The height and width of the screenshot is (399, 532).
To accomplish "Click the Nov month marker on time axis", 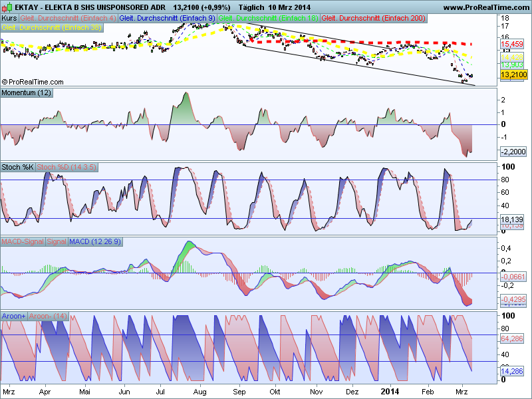I will tap(317, 392).
